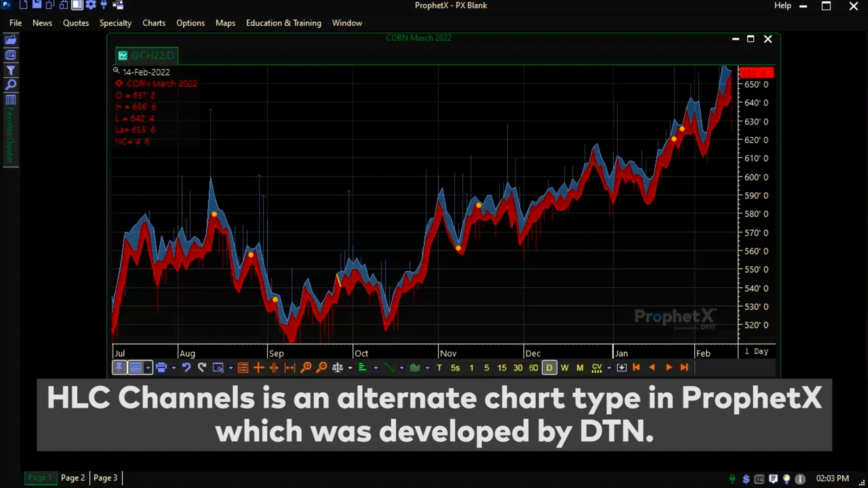The image size is (868, 488).
Task: Open the settings gear in title bar
Action: click(91, 5)
